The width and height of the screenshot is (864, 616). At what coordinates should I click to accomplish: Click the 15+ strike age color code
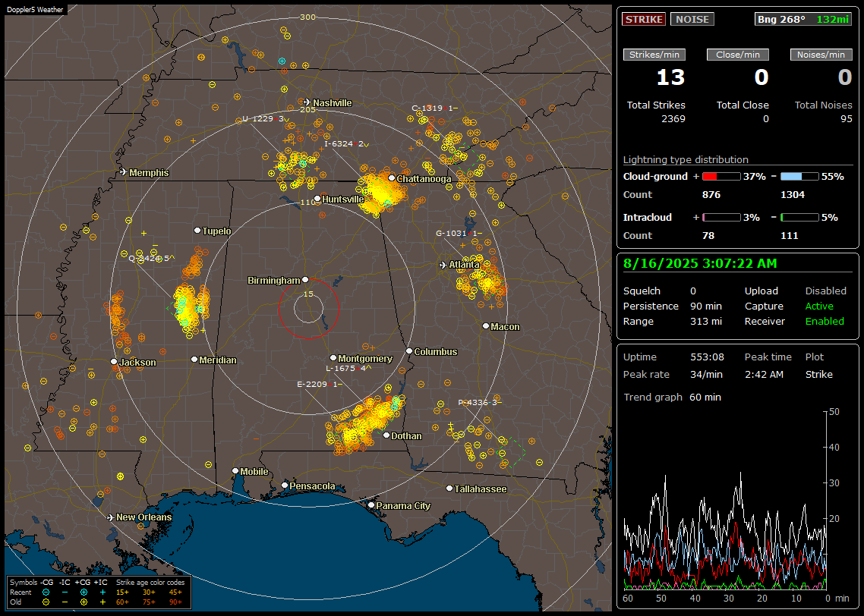tap(122, 592)
